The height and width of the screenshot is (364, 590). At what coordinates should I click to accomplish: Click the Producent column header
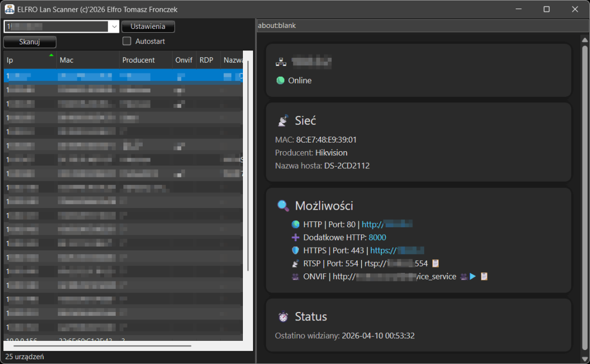click(145, 60)
